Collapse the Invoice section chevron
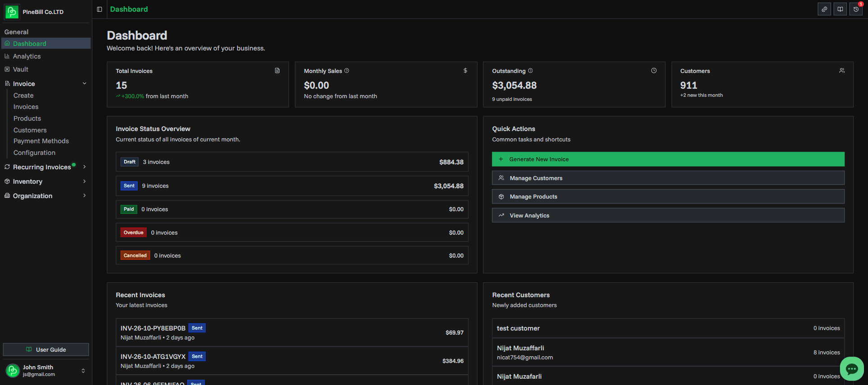 (85, 83)
